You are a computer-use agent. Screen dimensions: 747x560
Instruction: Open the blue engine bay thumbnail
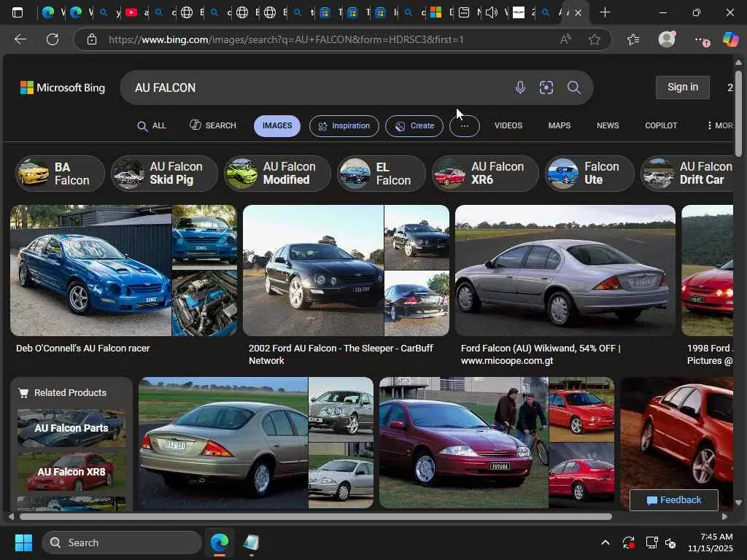tap(204, 304)
